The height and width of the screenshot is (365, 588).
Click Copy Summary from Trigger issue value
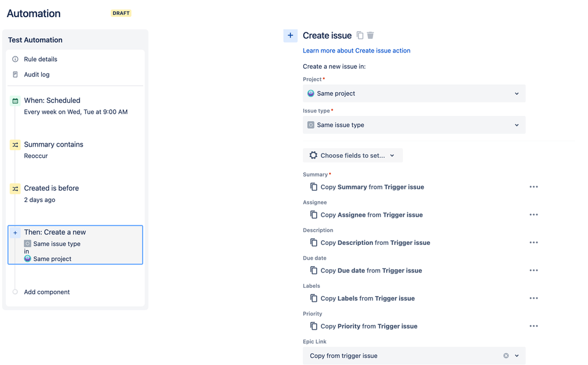(x=372, y=187)
